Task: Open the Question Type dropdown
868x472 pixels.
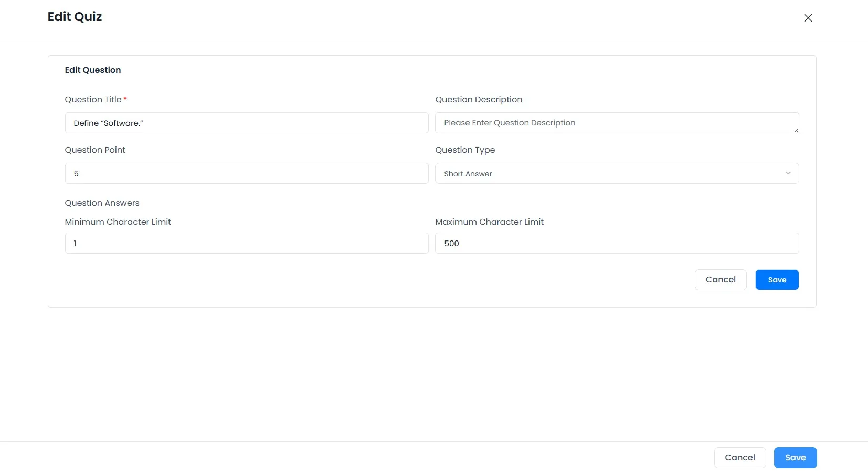Action: (616, 173)
